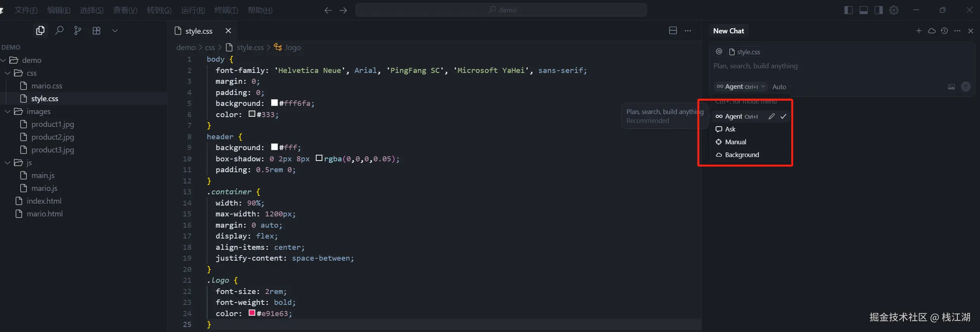Toggle the bottom panel layout button

pyautogui.click(x=864, y=10)
